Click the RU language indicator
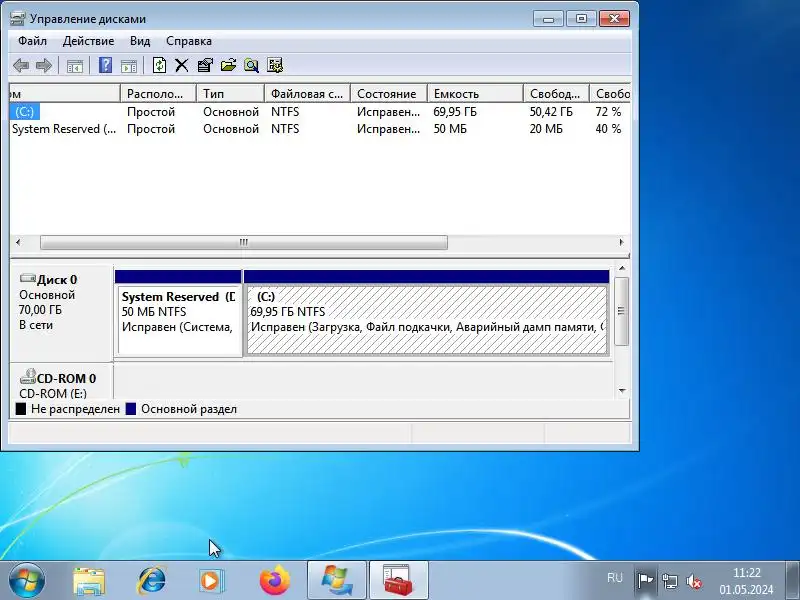The image size is (800, 600). [x=615, y=578]
